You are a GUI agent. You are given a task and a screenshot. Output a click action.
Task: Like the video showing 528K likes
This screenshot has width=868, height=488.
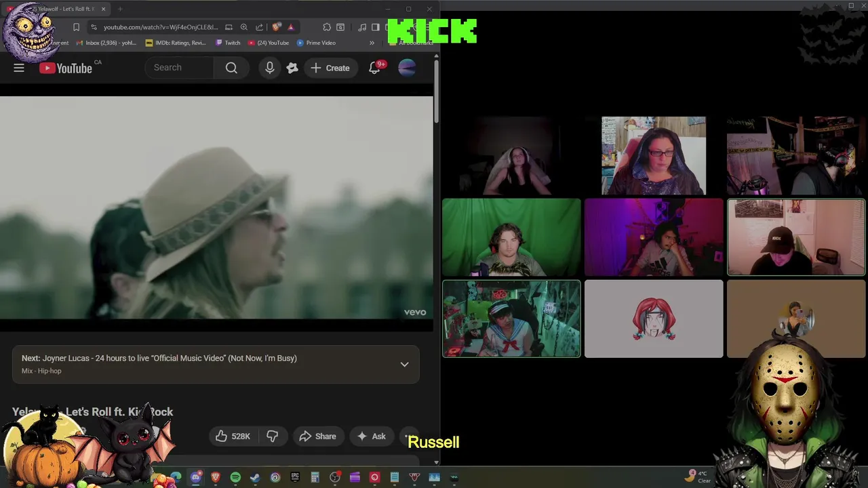233,436
